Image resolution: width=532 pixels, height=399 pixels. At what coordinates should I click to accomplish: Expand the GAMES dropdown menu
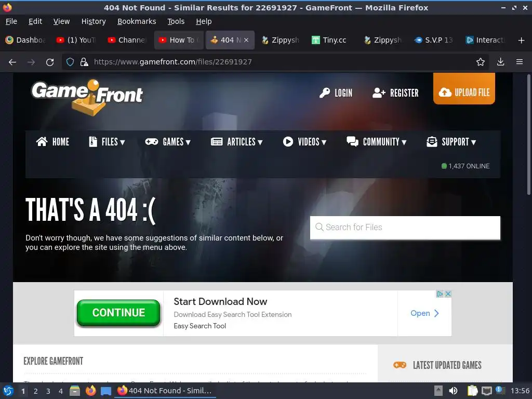tap(168, 141)
